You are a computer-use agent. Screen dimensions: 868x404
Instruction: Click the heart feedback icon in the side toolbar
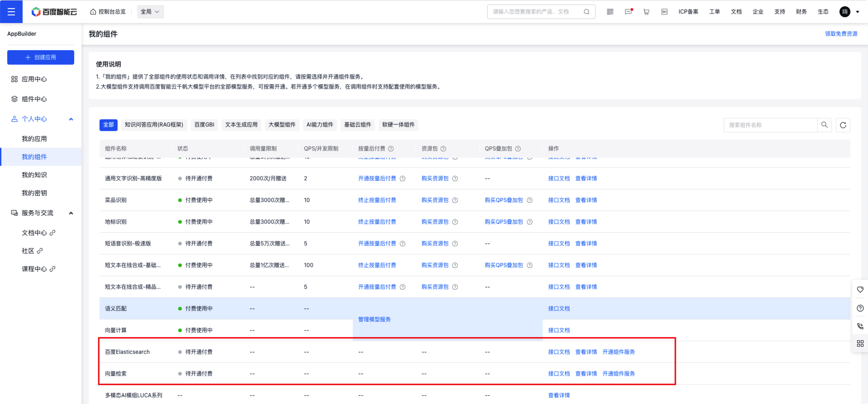point(860,289)
